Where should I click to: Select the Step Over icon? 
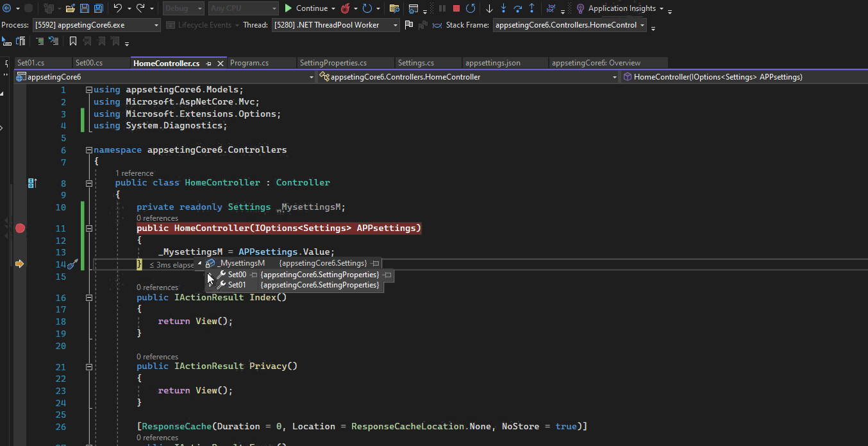tap(518, 8)
